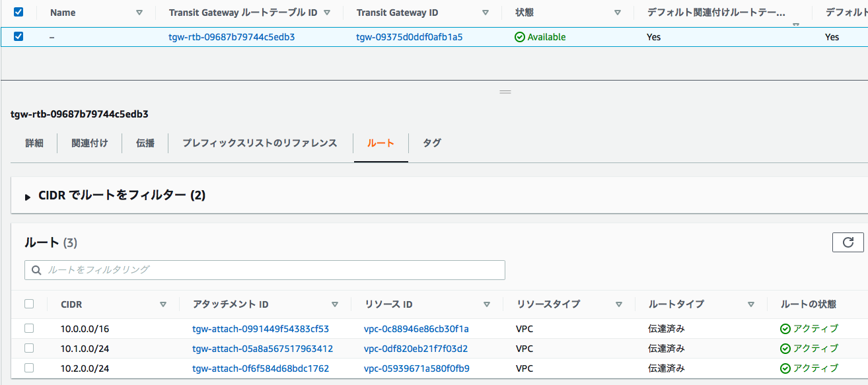This screenshot has width=868, height=385.
Task: Click the green Available status icon
Action: point(521,37)
